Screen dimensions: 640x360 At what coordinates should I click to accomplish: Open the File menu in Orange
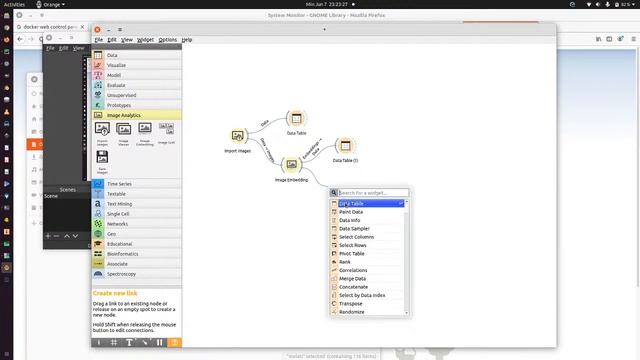pos(98,40)
